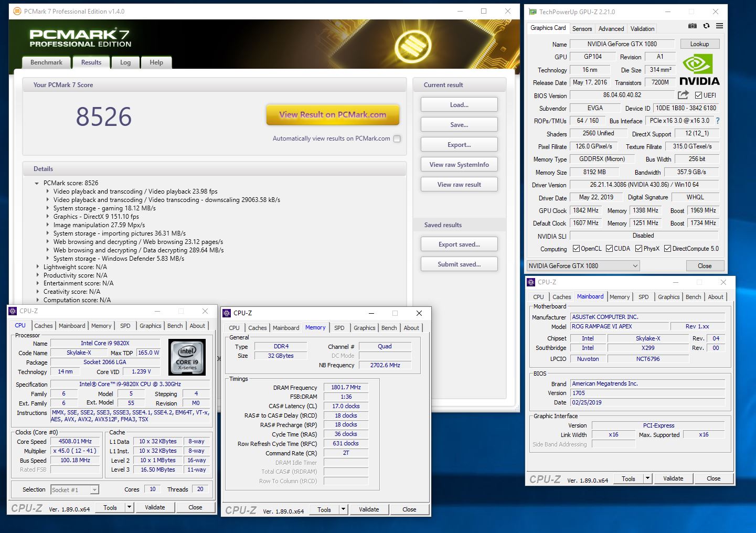Image resolution: width=756 pixels, height=533 pixels.
Task: Expand the System storage - gaming result item
Action: click(47, 208)
